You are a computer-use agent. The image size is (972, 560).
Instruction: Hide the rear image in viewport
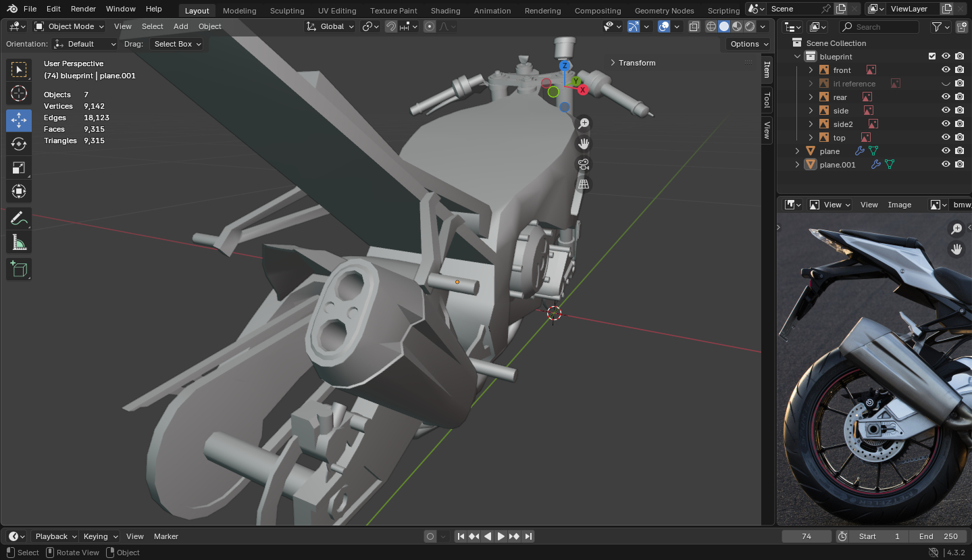point(946,97)
